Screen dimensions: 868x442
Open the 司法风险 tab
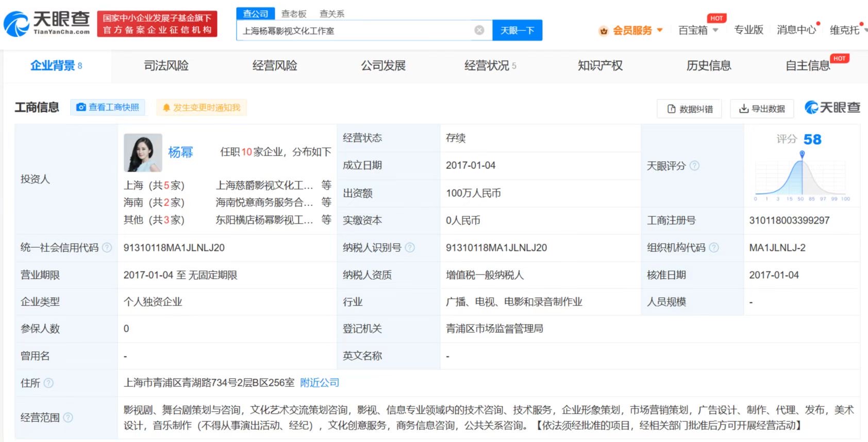pos(166,66)
